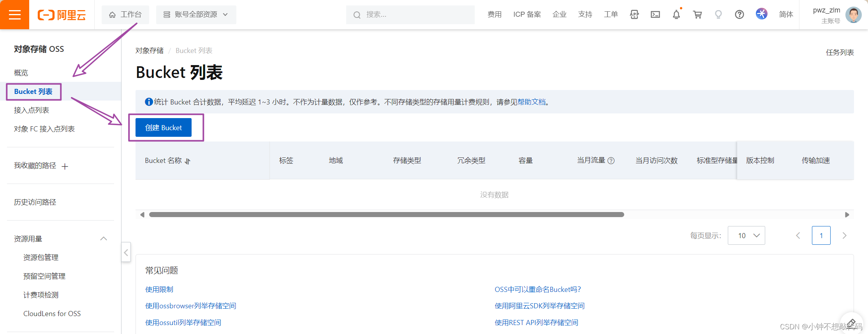Open 历史访问路径
This screenshot has height=334, width=868.
click(35, 202)
